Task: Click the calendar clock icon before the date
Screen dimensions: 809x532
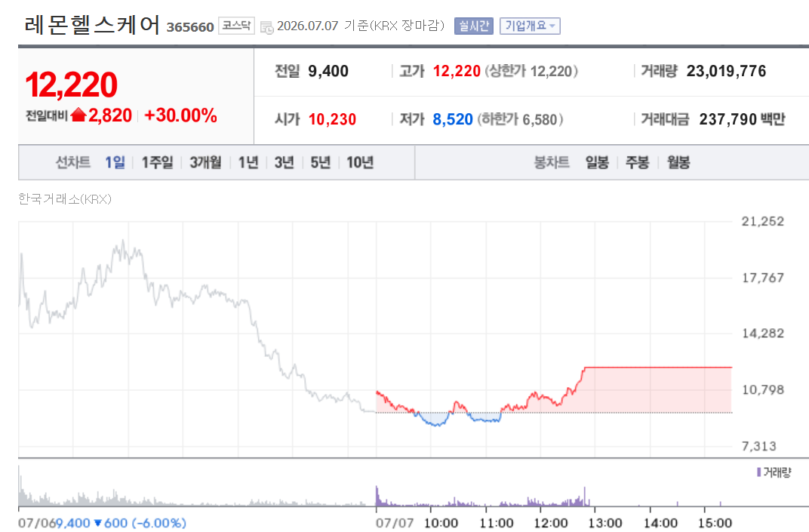Action: pyautogui.click(x=266, y=27)
